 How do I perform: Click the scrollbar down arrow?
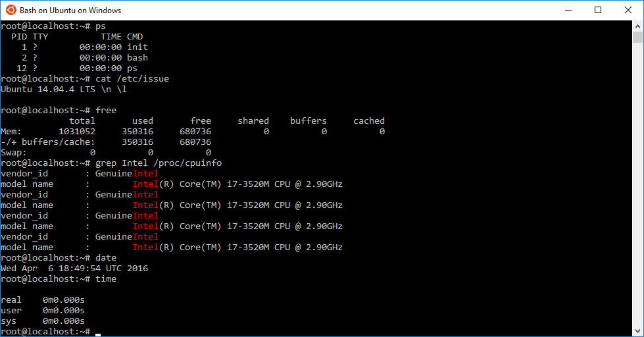pyautogui.click(x=637, y=331)
